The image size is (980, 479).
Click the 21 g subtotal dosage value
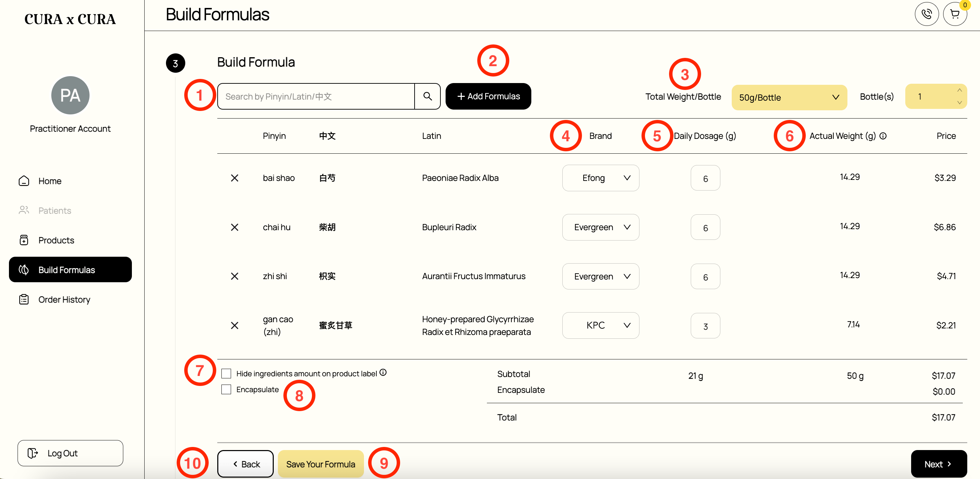point(696,376)
